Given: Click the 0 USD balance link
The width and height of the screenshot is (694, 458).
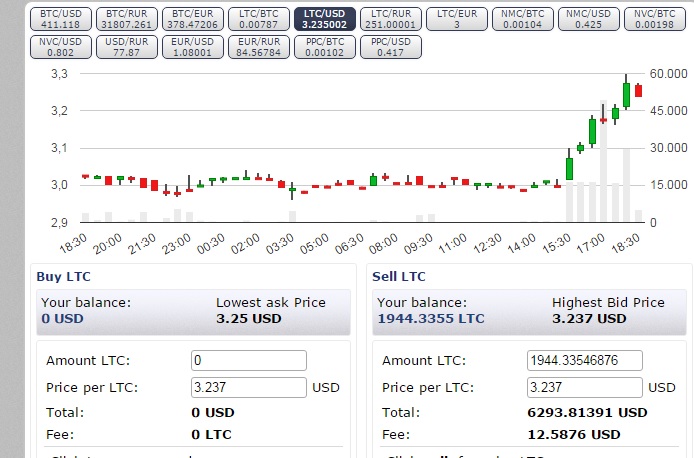Looking at the screenshot, I should (x=61, y=319).
